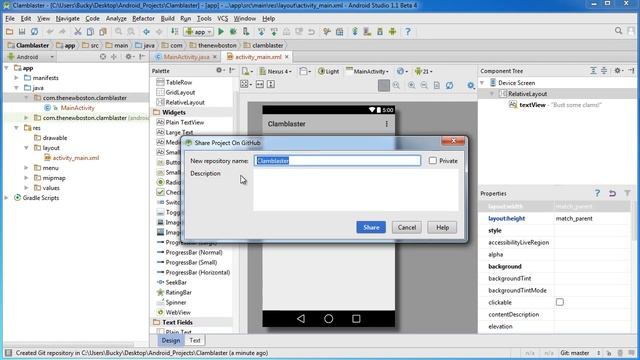Image resolution: width=640 pixels, height=360 pixels.
Task: Expand the manifests folder
Action: 16,78
